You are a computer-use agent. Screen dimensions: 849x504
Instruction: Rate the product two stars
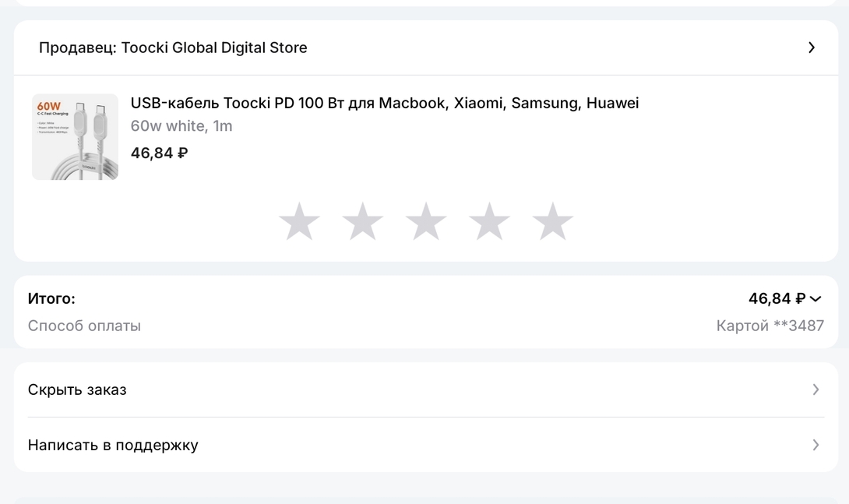click(x=362, y=221)
